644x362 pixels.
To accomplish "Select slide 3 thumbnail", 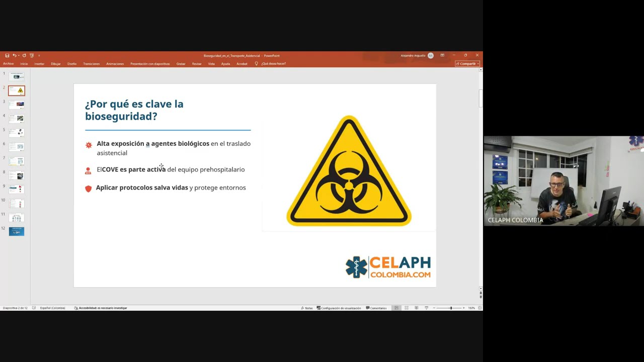I will [17, 105].
